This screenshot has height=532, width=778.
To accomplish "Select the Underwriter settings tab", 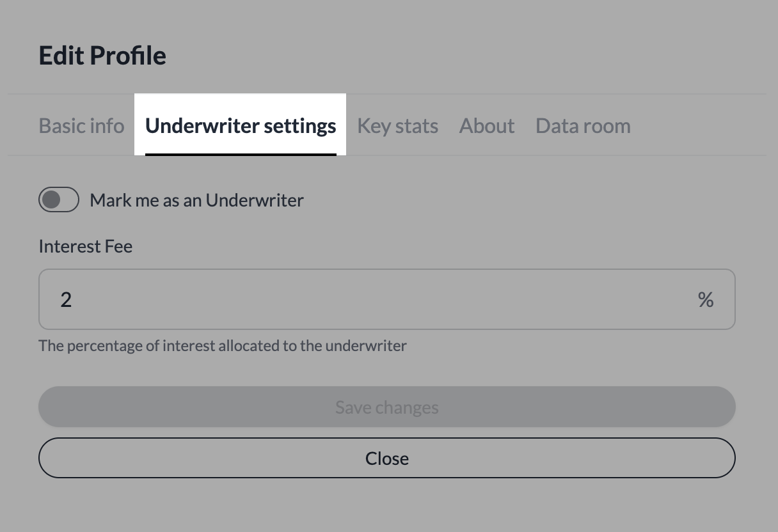I will [x=241, y=126].
